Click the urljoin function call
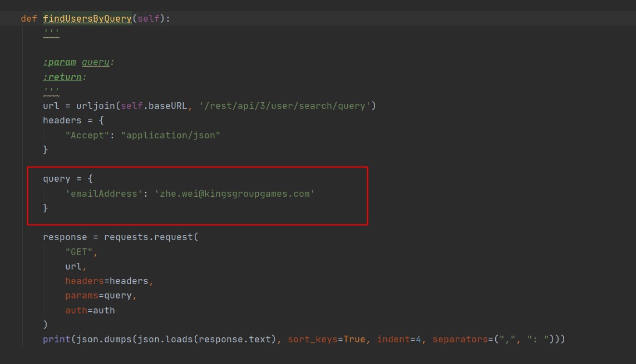The width and height of the screenshot is (636, 364). (96, 106)
